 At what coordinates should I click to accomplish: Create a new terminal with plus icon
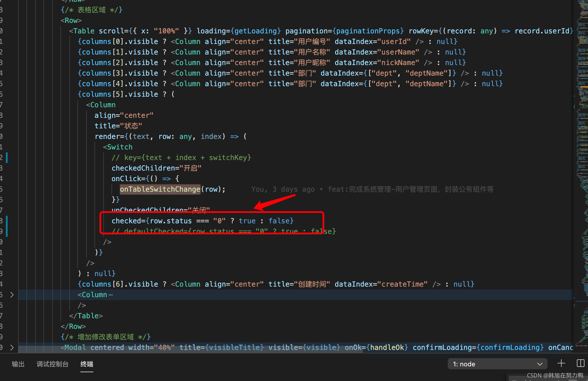click(x=561, y=363)
